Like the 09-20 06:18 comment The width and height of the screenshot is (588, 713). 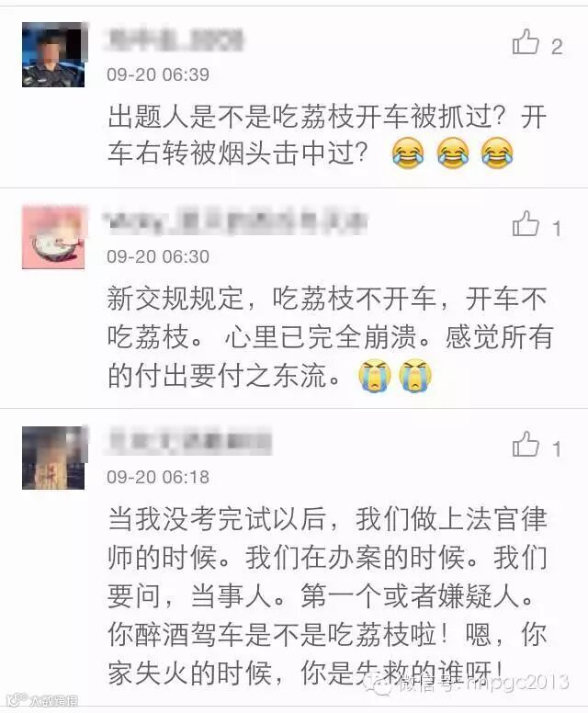526,445
